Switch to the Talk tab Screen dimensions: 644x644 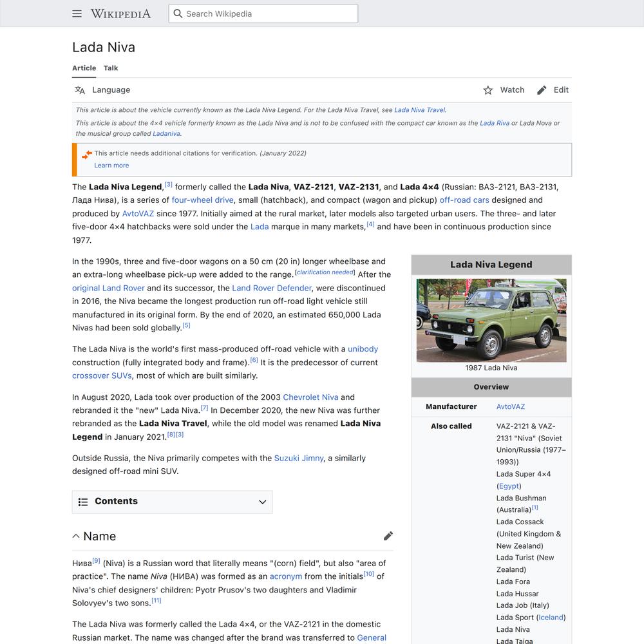[x=111, y=68]
